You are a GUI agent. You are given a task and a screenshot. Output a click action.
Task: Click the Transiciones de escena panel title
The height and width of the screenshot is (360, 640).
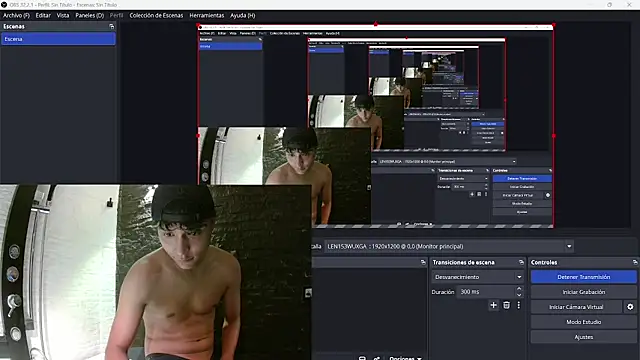click(464, 262)
